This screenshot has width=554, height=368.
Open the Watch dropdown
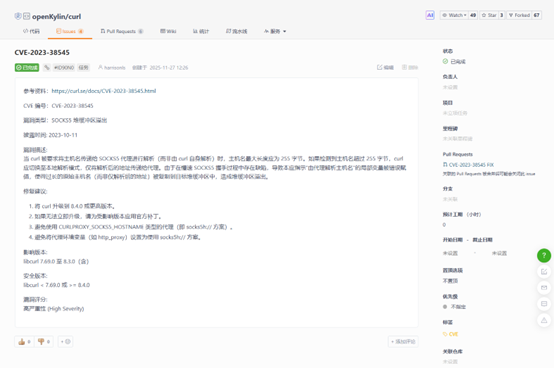pyautogui.click(x=454, y=15)
